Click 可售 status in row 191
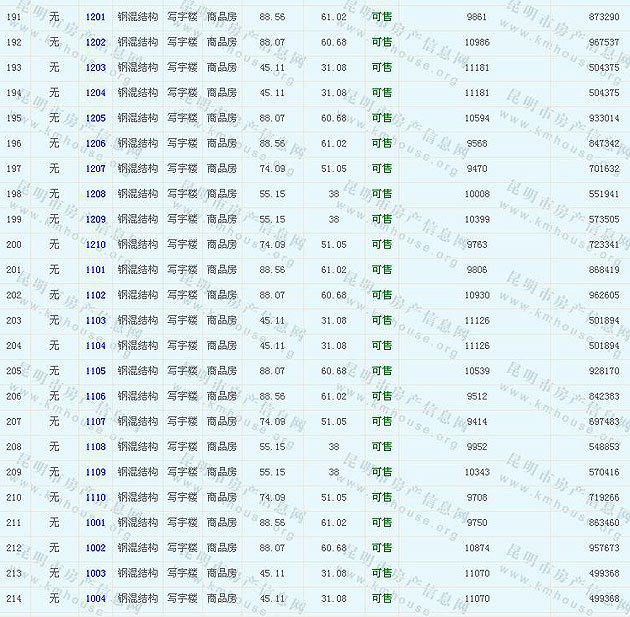Screen dimensions: 630x617 (381, 17)
